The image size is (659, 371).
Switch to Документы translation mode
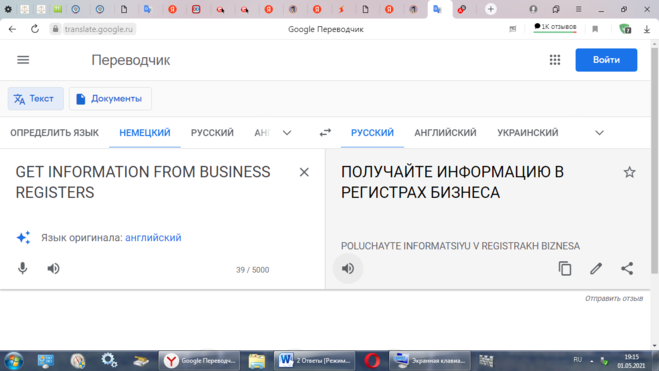tap(110, 99)
